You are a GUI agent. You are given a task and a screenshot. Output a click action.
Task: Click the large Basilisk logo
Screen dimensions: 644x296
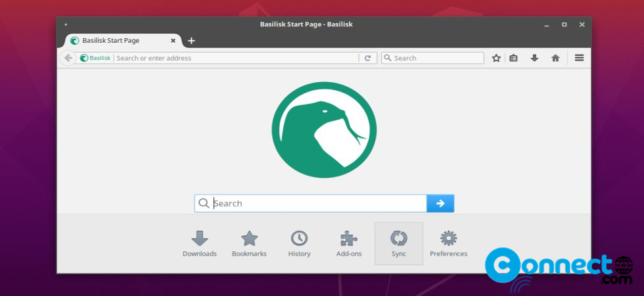324,130
